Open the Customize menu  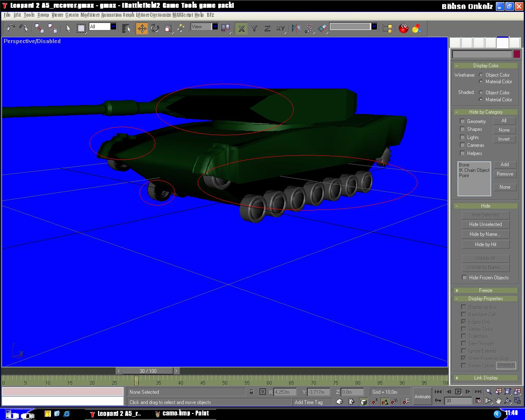click(x=160, y=15)
